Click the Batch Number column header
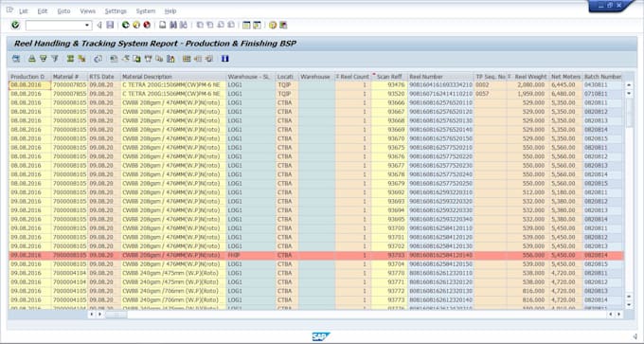This screenshot has width=644, height=344. click(602, 77)
